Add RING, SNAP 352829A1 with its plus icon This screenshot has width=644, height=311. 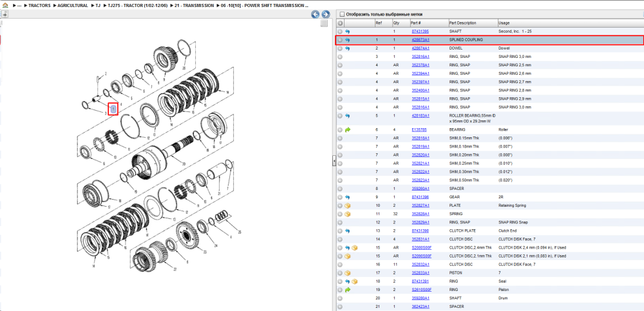point(340,222)
